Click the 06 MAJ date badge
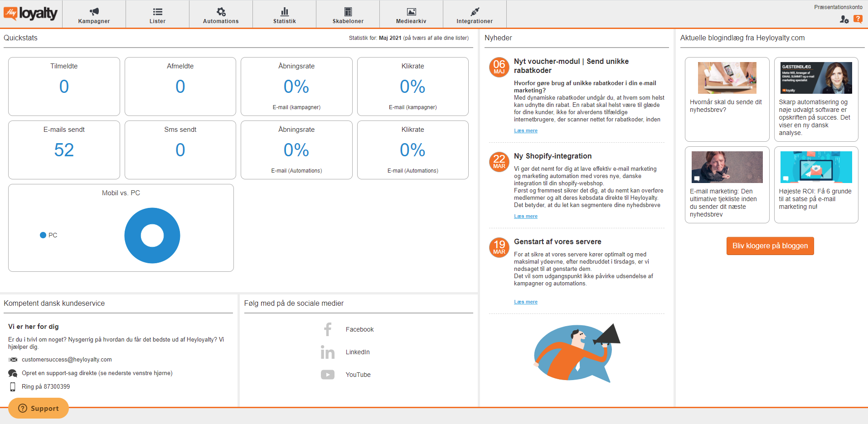Image resolution: width=868 pixels, height=424 pixels. (x=499, y=67)
